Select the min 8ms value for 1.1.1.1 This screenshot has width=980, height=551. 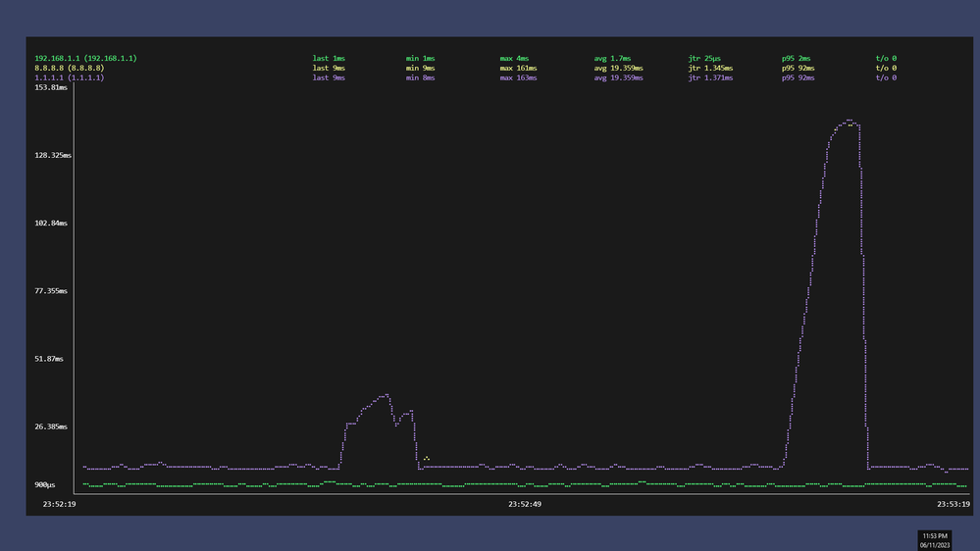[420, 77]
